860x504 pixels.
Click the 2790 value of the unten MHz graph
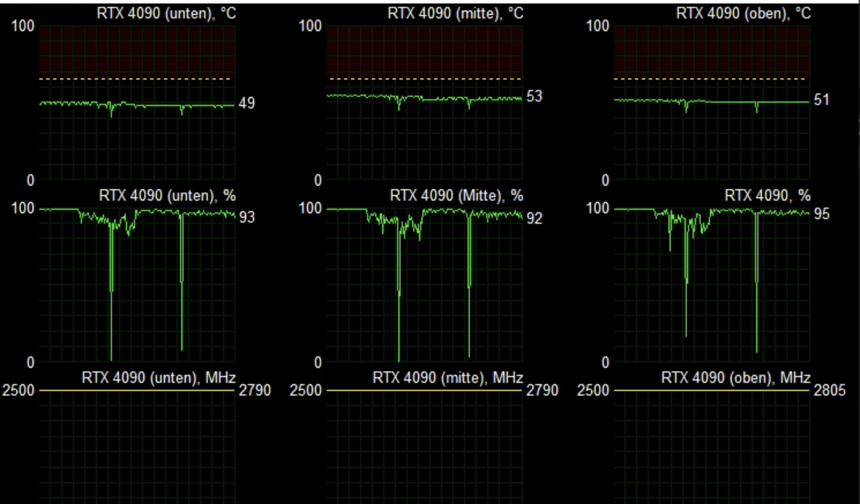(x=255, y=390)
